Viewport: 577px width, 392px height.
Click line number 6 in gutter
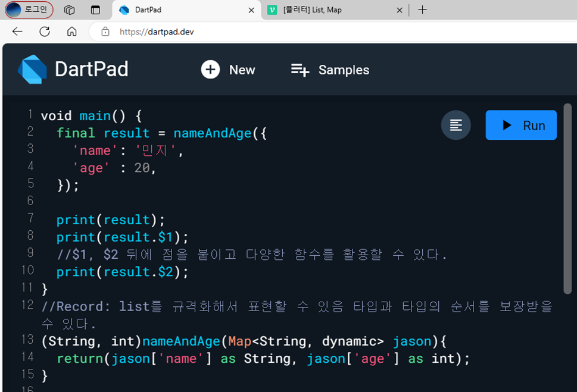click(30, 200)
